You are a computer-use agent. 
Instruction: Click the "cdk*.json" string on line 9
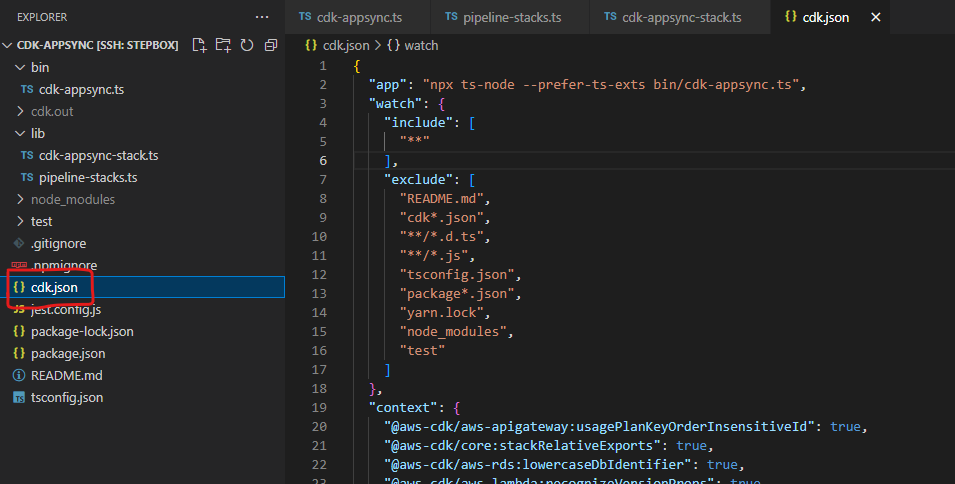click(442, 217)
